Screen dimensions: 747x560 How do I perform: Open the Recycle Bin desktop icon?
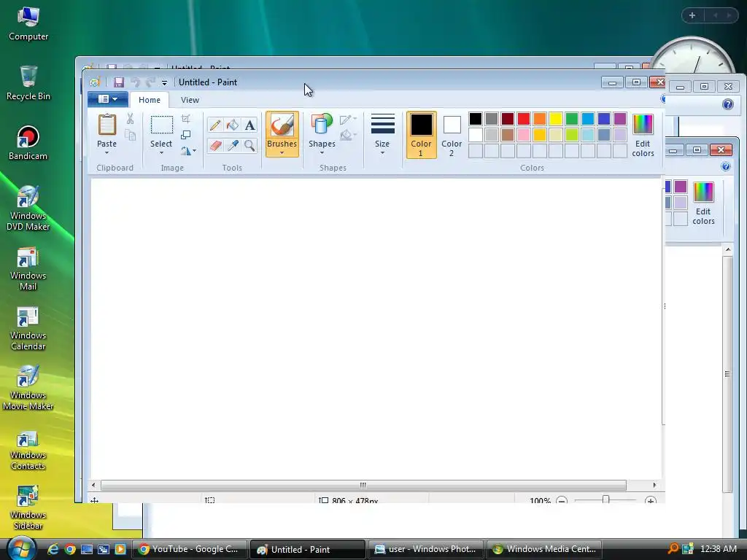point(28,83)
